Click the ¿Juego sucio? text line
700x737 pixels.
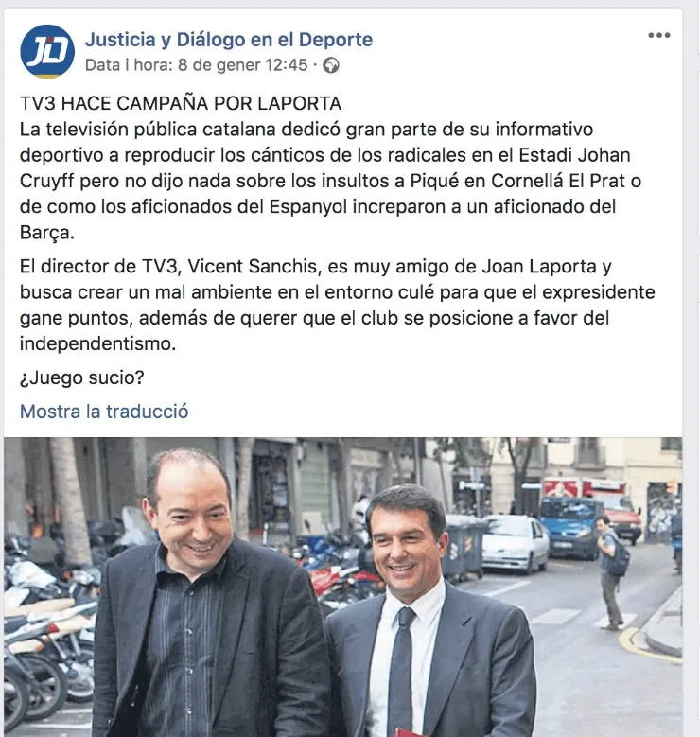[81, 377]
